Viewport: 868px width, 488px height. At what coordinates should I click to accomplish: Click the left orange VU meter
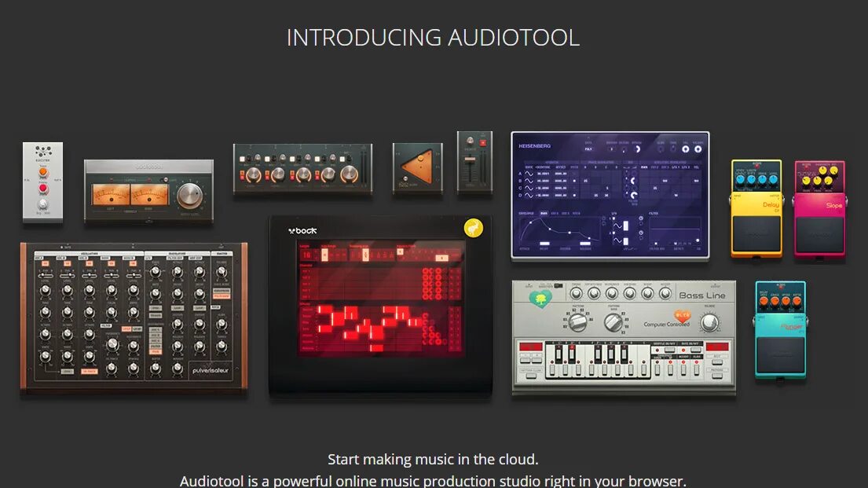[111, 196]
